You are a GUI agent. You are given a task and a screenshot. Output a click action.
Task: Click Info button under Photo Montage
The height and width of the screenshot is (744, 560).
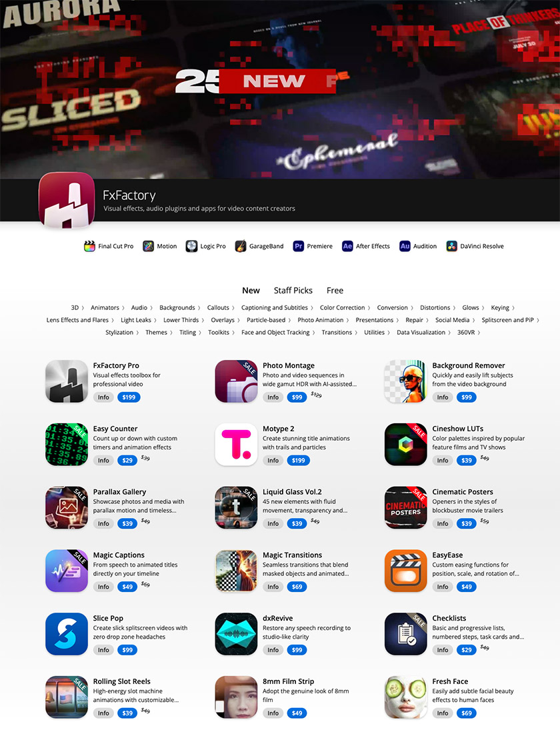tap(273, 397)
